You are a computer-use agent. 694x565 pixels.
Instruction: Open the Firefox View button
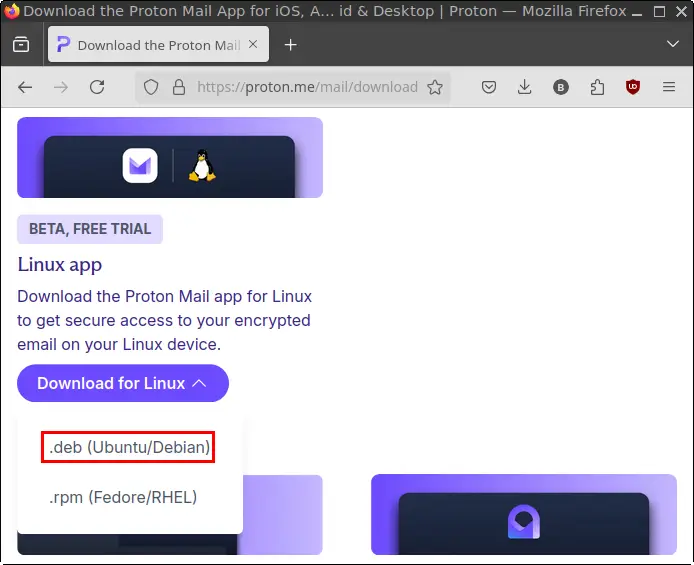tap(21, 45)
